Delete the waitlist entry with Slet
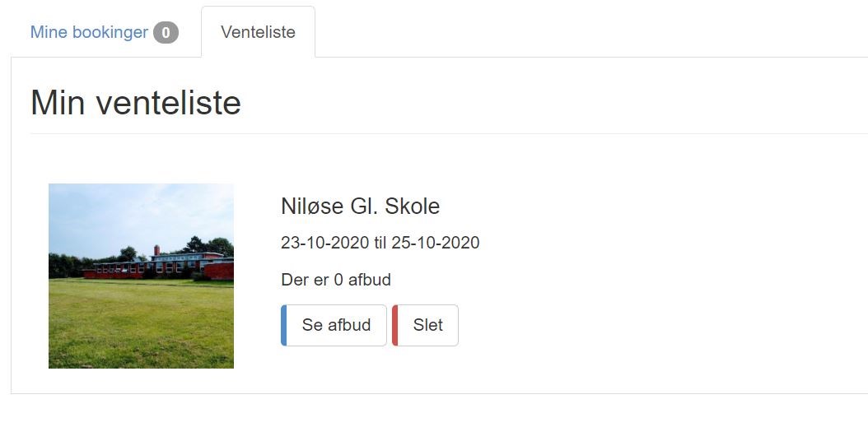The height and width of the screenshot is (441, 868). (x=425, y=325)
